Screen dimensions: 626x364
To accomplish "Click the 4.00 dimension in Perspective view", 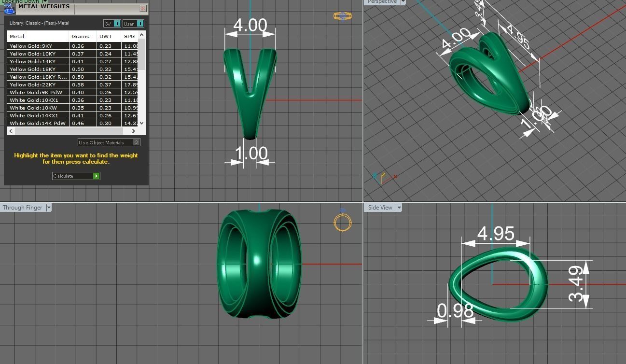I will pos(456,39).
